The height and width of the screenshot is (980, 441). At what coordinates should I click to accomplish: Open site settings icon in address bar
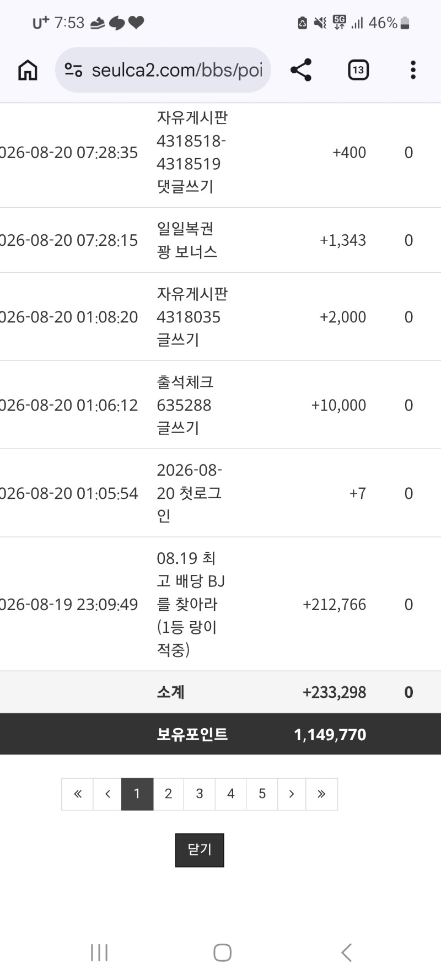coord(73,70)
